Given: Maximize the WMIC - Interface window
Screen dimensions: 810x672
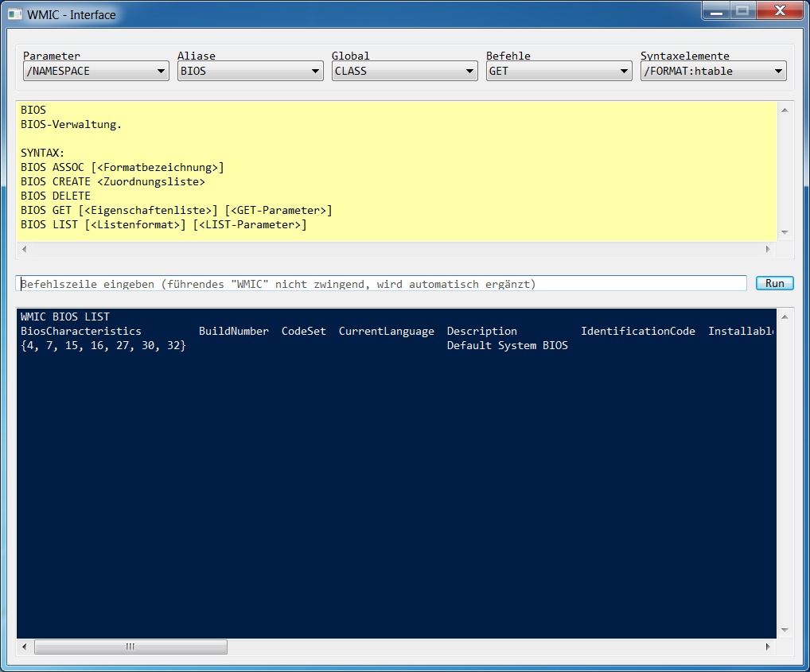Looking at the screenshot, I should tap(742, 11).
